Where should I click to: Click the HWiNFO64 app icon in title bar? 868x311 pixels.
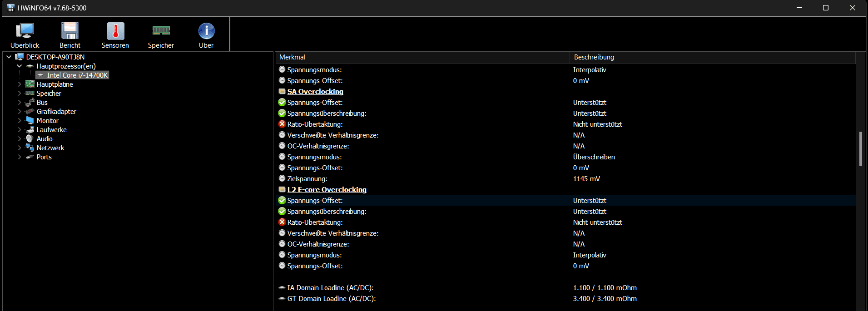click(x=11, y=8)
